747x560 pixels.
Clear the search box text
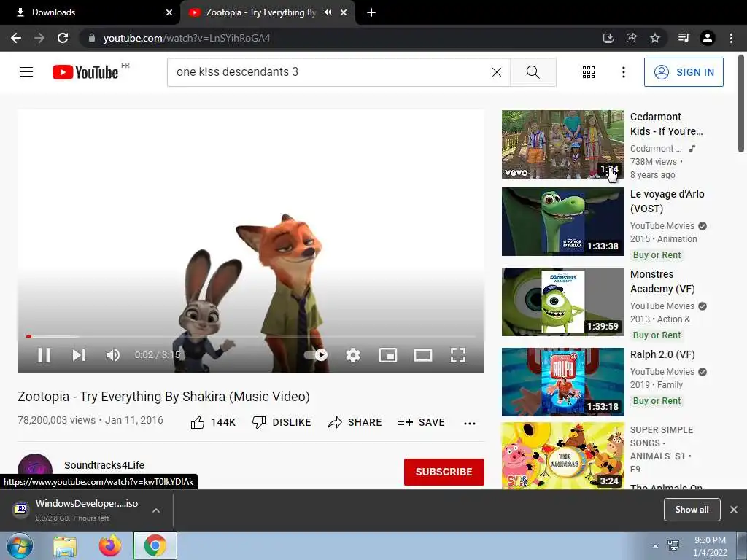496,72
